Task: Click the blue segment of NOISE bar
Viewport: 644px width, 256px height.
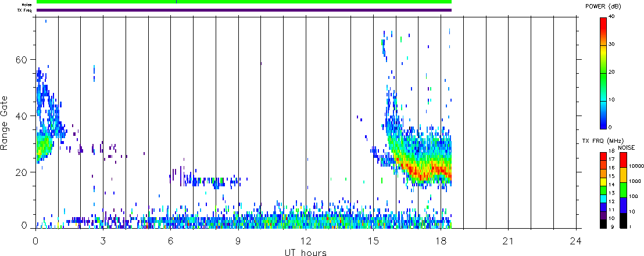Action: (x=622, y=205)
